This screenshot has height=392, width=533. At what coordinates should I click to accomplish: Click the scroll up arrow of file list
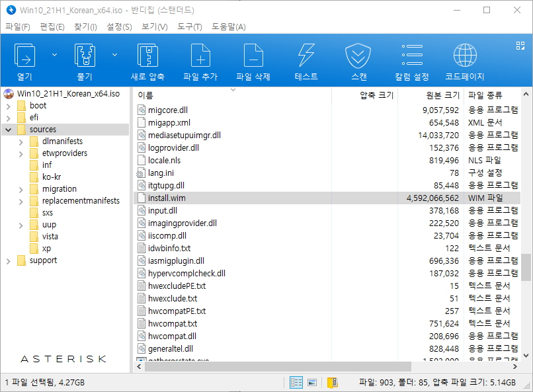[x=526, y=94]
